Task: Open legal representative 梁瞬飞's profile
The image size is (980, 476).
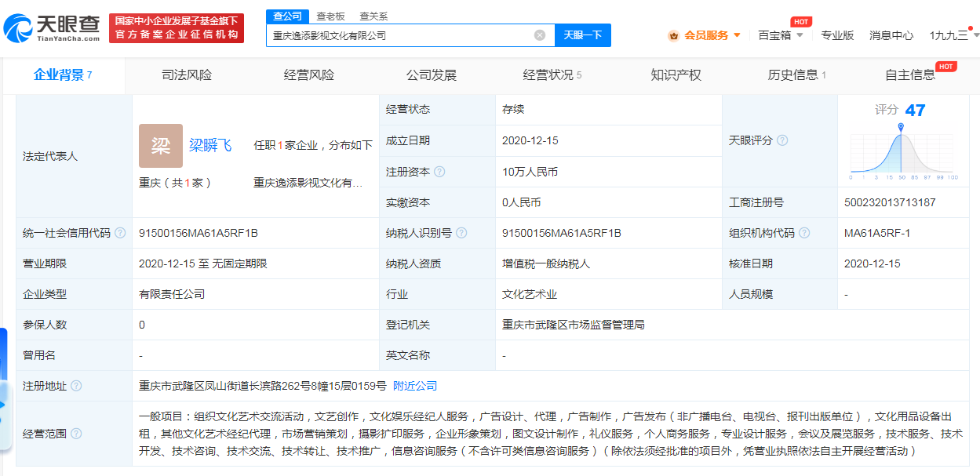Action: [210, 145]
